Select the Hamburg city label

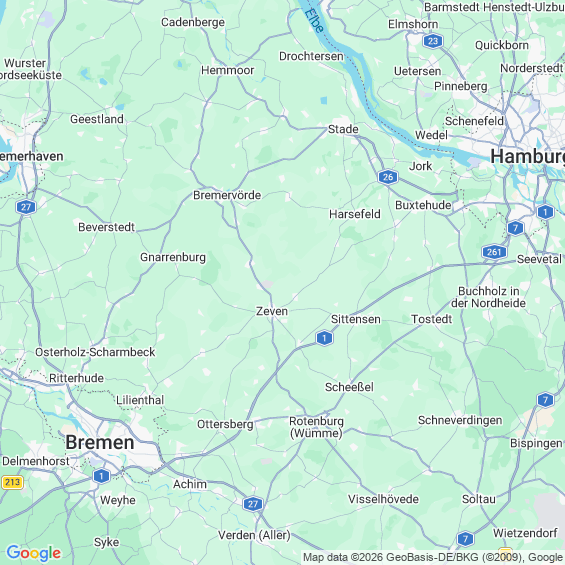click(x=528, y=156)
